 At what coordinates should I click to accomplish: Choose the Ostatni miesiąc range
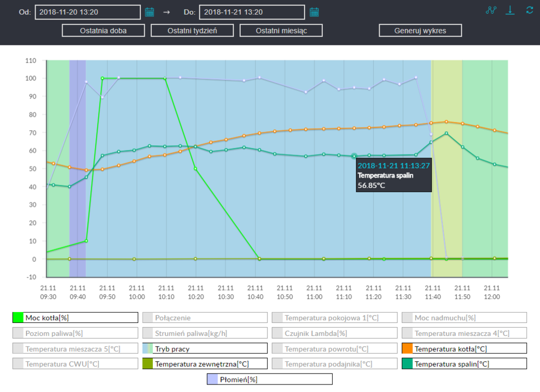pyautogui.click(x=281, y=31)
